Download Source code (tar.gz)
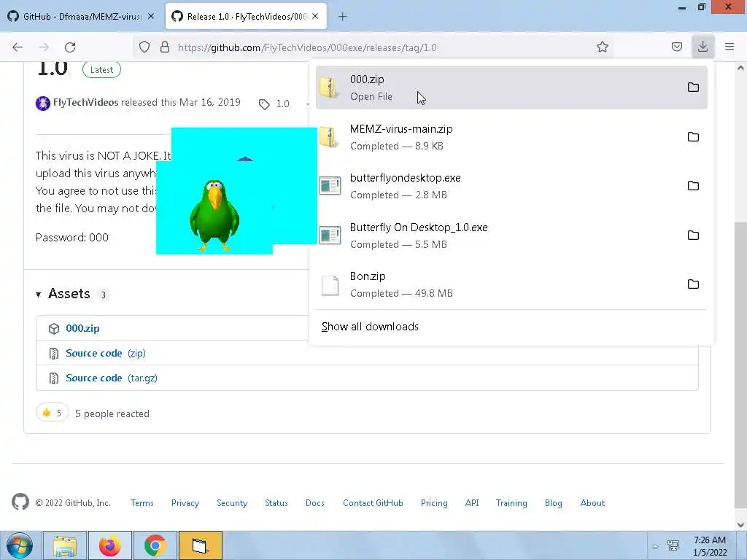 click(x=112, y=378)
